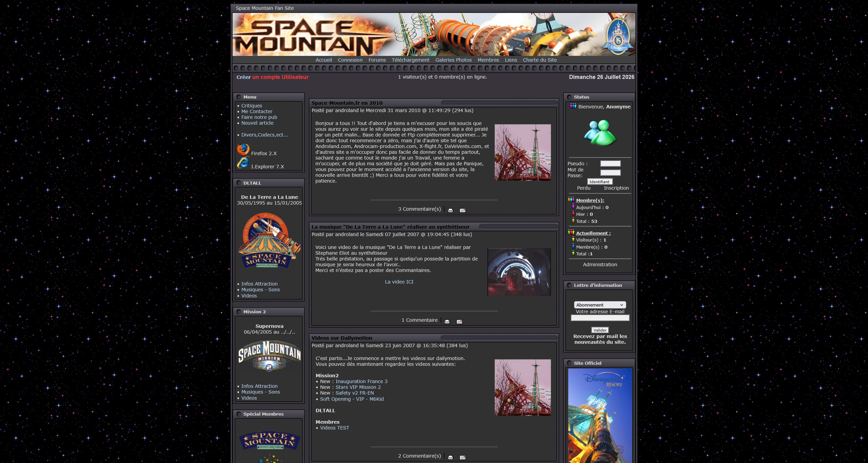
Task: Open Mission 2 Videos link
Action: (249, 398)
